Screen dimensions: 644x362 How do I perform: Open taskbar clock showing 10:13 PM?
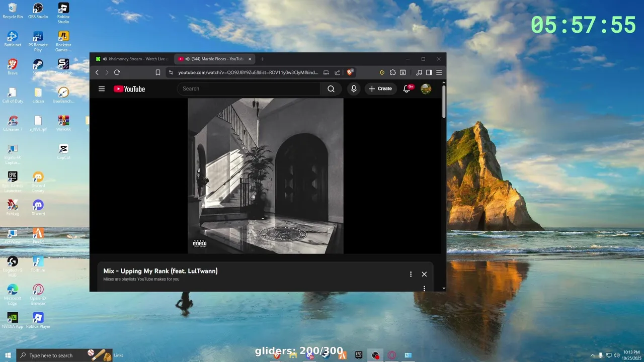[x=631, y=355]
